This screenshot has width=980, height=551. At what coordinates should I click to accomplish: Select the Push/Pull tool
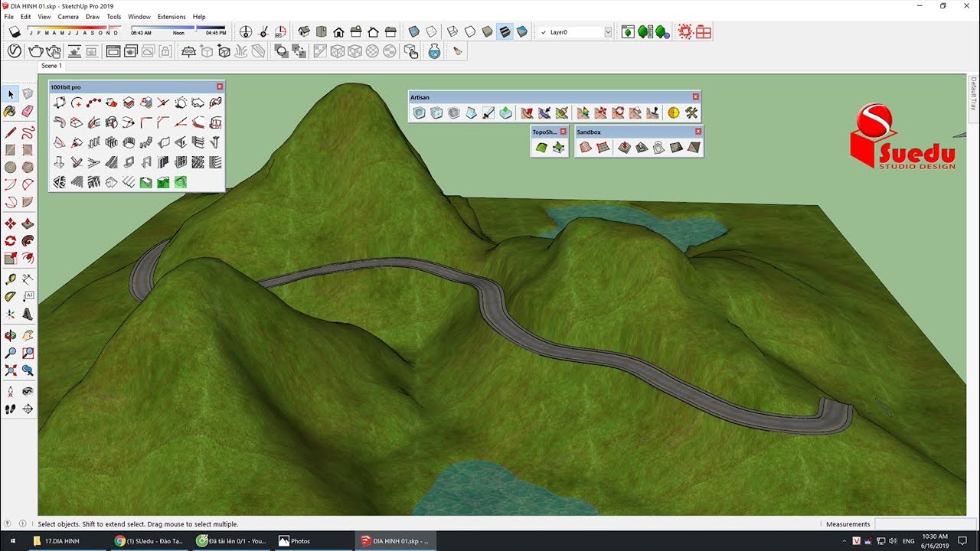point(28,223)
